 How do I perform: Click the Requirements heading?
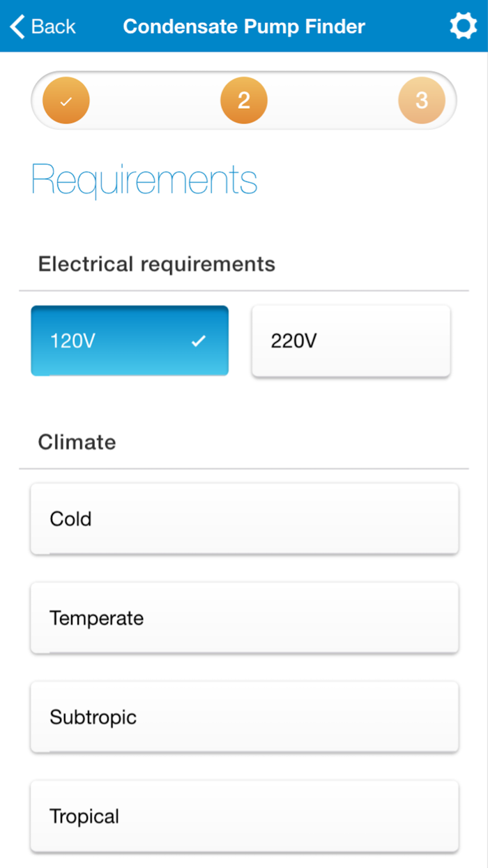point(144,180)
